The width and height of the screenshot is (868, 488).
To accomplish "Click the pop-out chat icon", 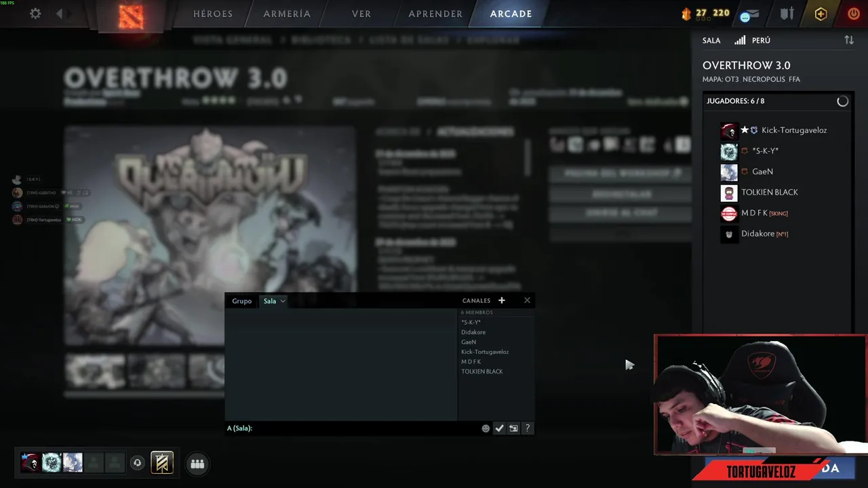I will [x=513, y=428].
